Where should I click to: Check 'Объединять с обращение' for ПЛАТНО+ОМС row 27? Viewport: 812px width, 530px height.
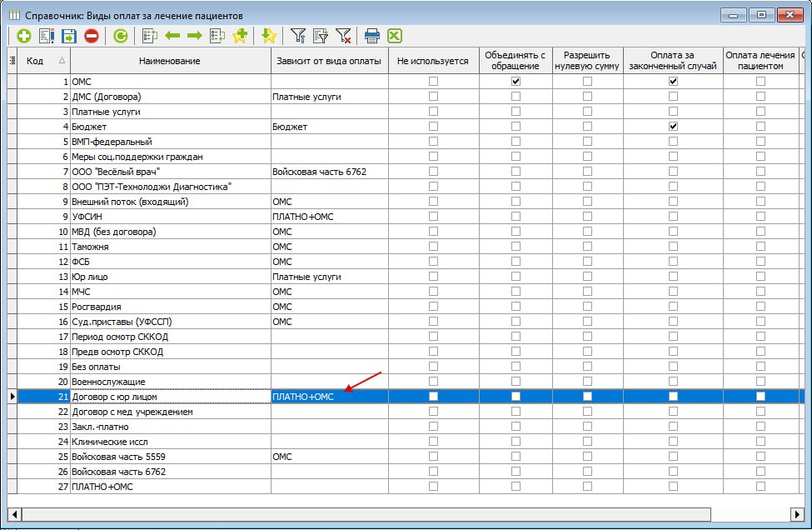click(516, 487)
